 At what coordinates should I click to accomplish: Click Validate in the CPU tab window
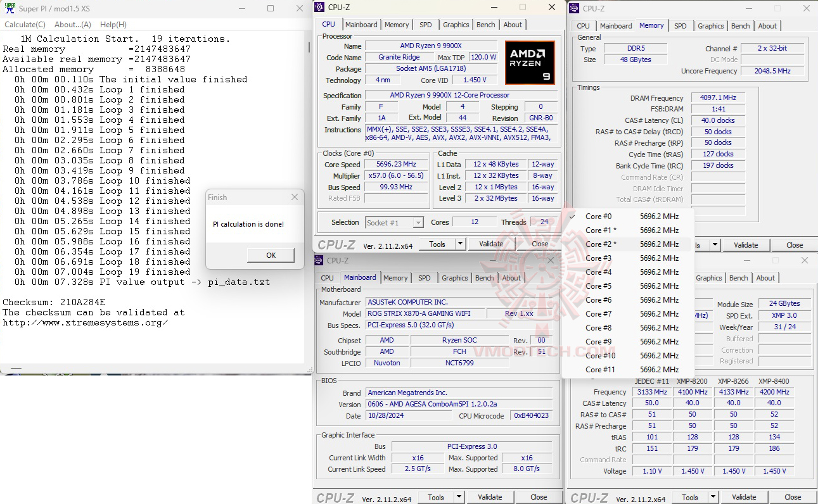[491, 244]
